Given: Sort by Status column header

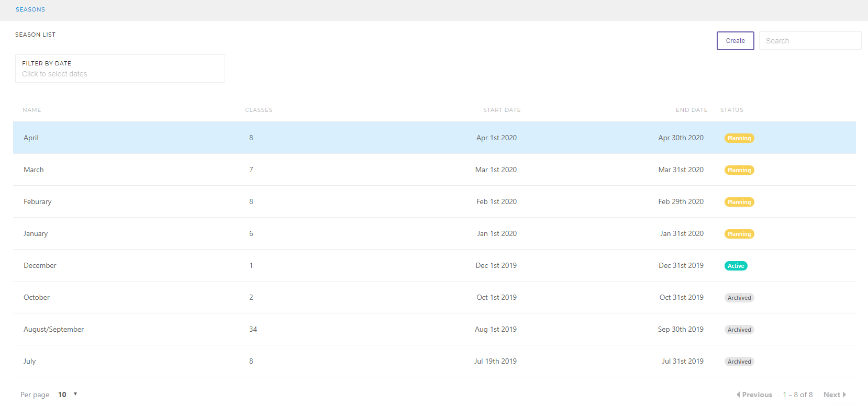Looking at the screenshot, I should point(732,110).
